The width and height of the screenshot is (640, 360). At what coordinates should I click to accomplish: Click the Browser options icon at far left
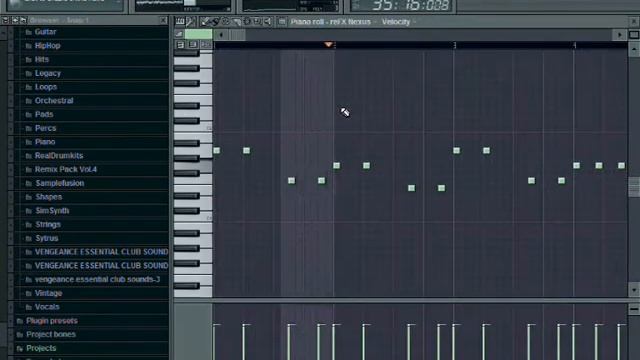[x=6, y=20]
